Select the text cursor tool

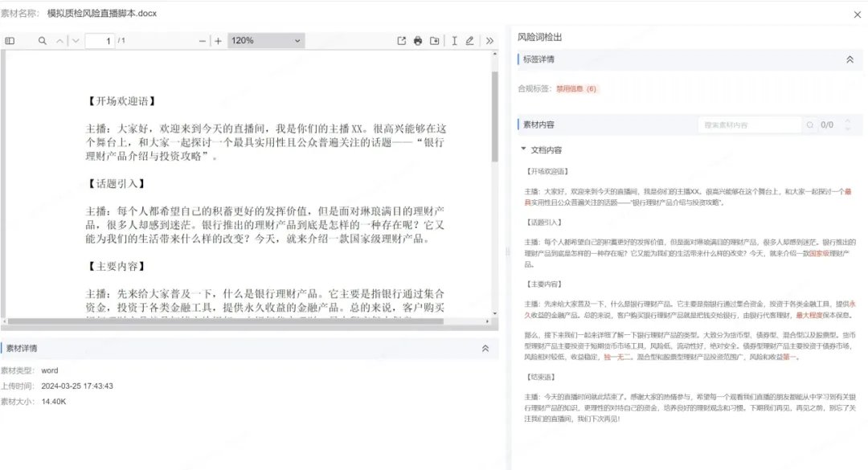(x=454, y=41)
